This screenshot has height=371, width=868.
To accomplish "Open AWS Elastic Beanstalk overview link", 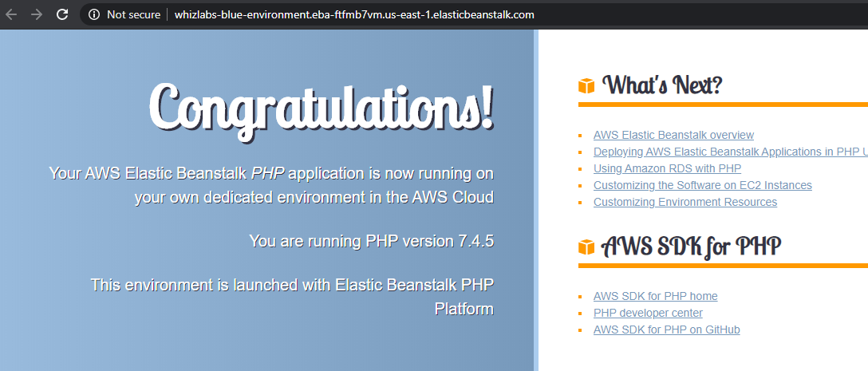I will (673, 135).
